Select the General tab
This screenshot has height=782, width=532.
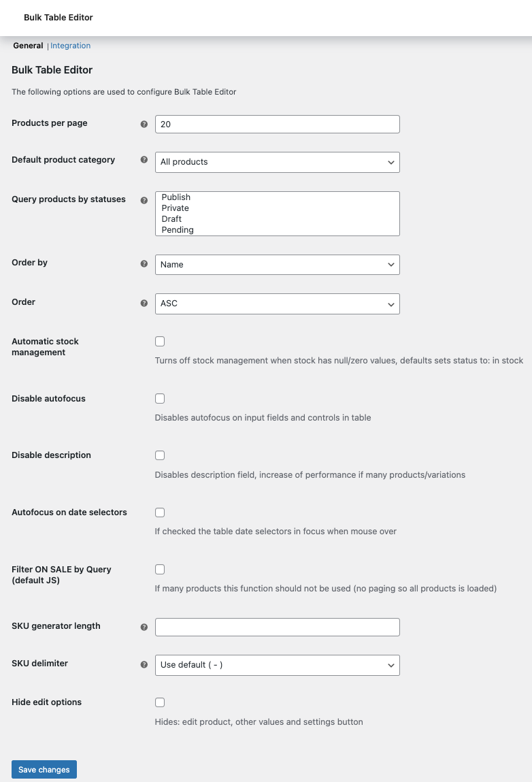point(28,45)
